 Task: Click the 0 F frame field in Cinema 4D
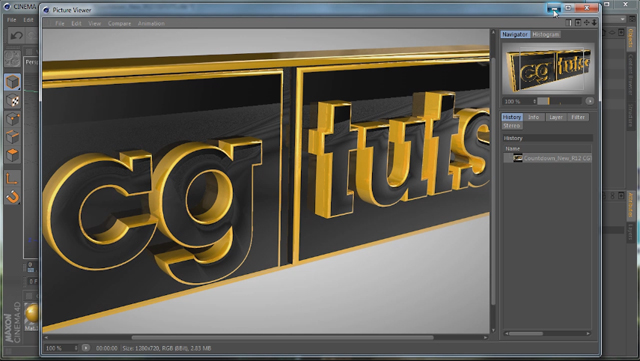[x=33, y=281]
